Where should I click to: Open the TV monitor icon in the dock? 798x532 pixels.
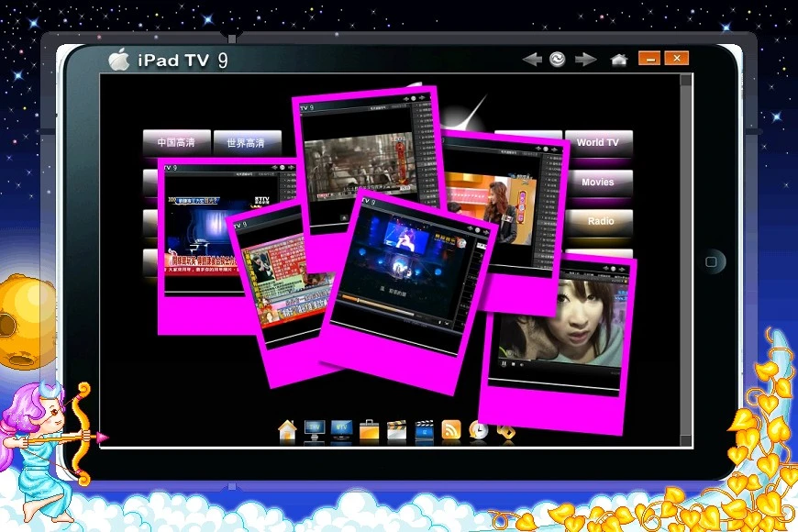tap(314, 431)
